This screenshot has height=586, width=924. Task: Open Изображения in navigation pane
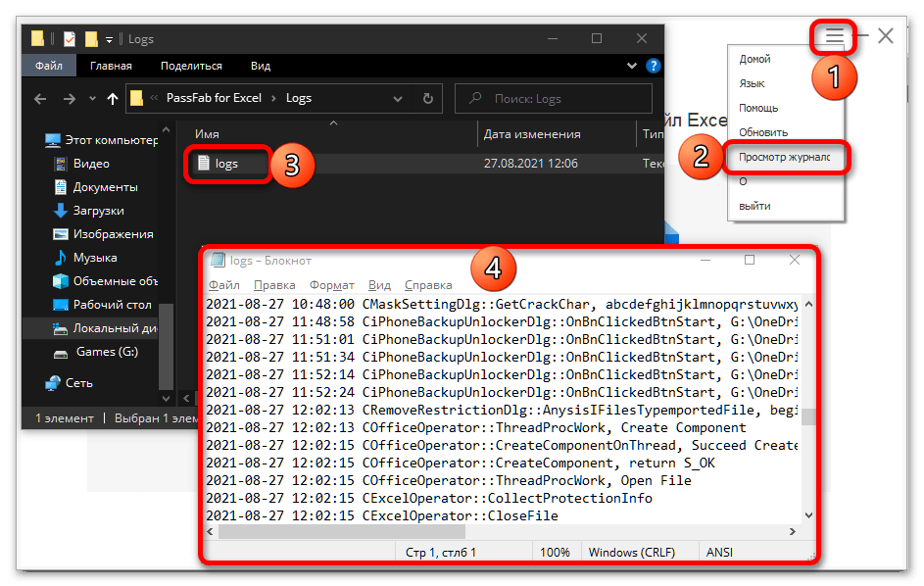coord(104,234)
